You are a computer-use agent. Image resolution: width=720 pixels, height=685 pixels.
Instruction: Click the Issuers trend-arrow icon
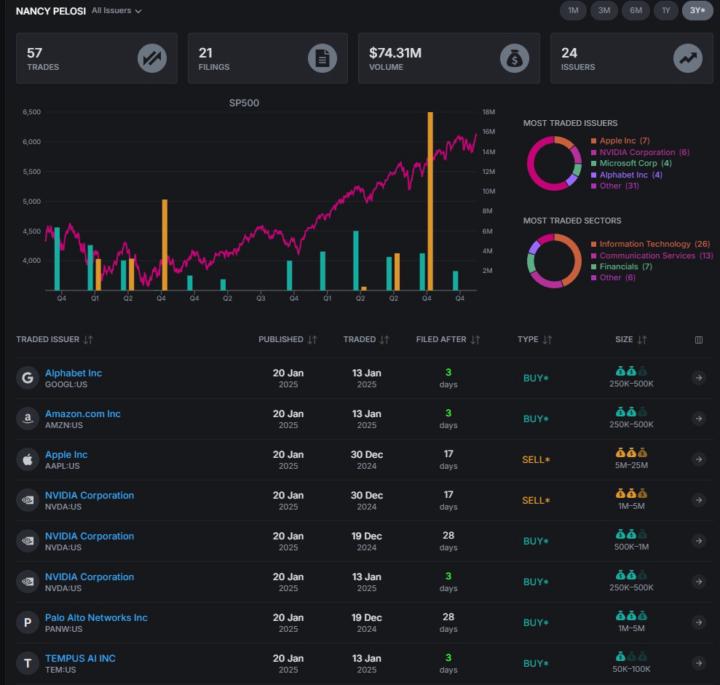point(687,58)
